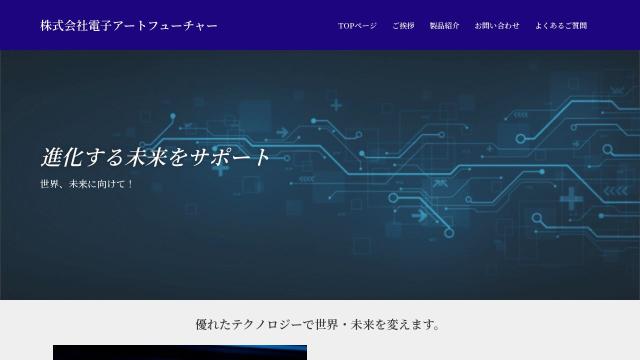Click the large left-pointing chevrons graphic
Viewport: 640px width, 360px height.
click(x=616, y=191)
